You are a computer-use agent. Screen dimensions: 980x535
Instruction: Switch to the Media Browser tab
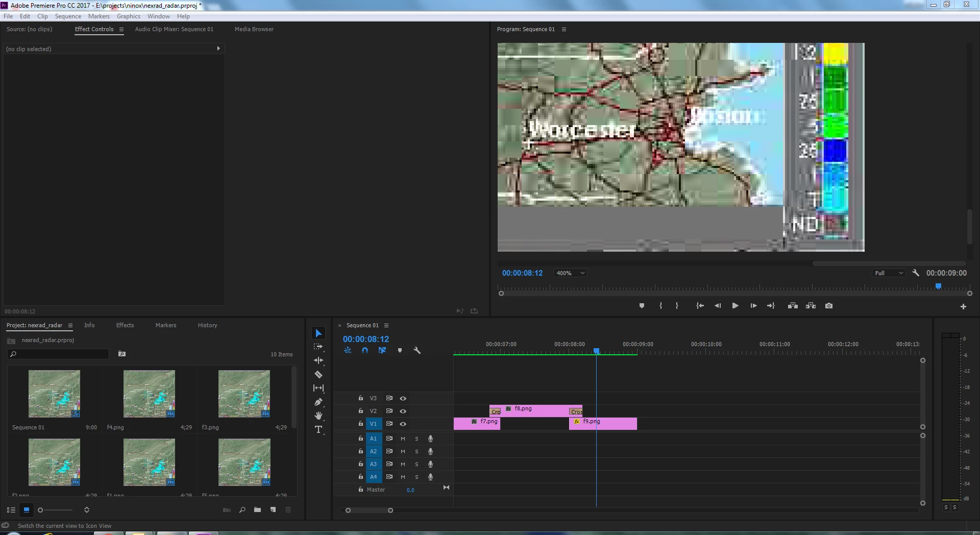pyautogui.click(x=254, y=30)
